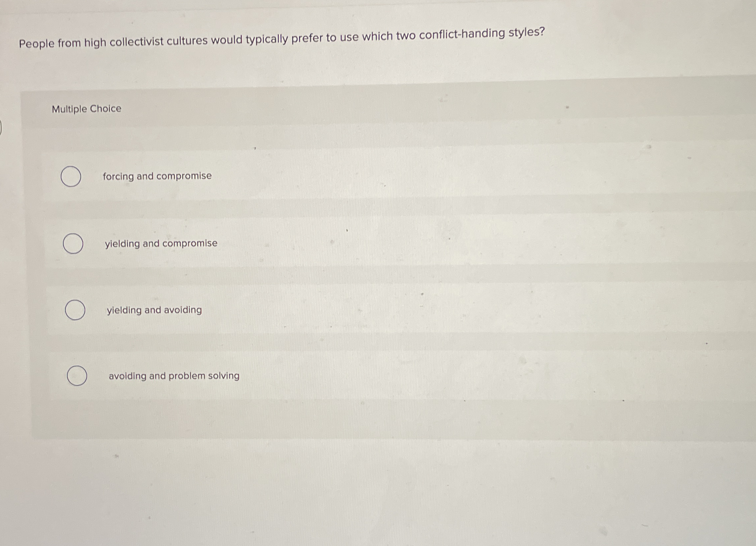Click the 'Multiple Choice' label
The width and height of the screenshot is (756, 546).
point(87,108)
